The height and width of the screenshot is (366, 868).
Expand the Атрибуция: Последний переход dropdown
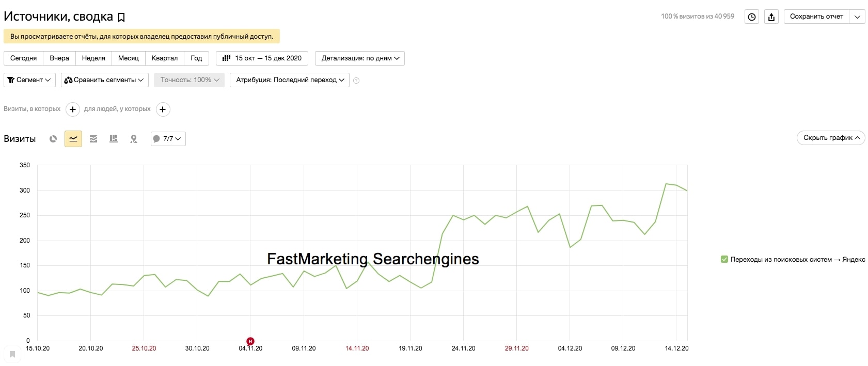point(290,80)
